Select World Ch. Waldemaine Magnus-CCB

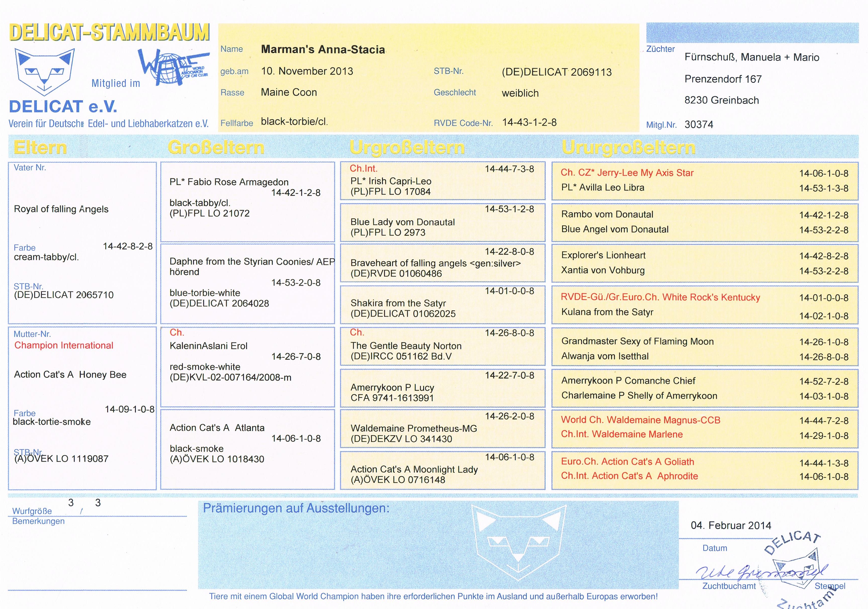(x=641, y=420)
